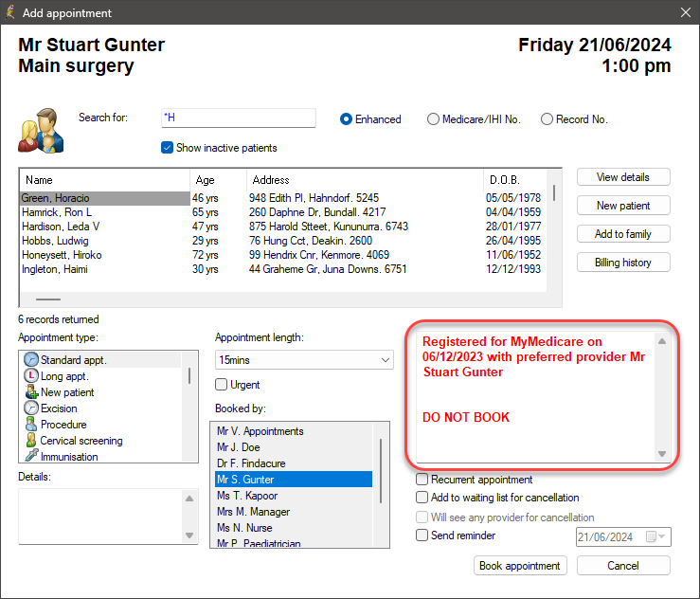Click the New patient button
Screen dimensions: 700x599
pos(623,206)
